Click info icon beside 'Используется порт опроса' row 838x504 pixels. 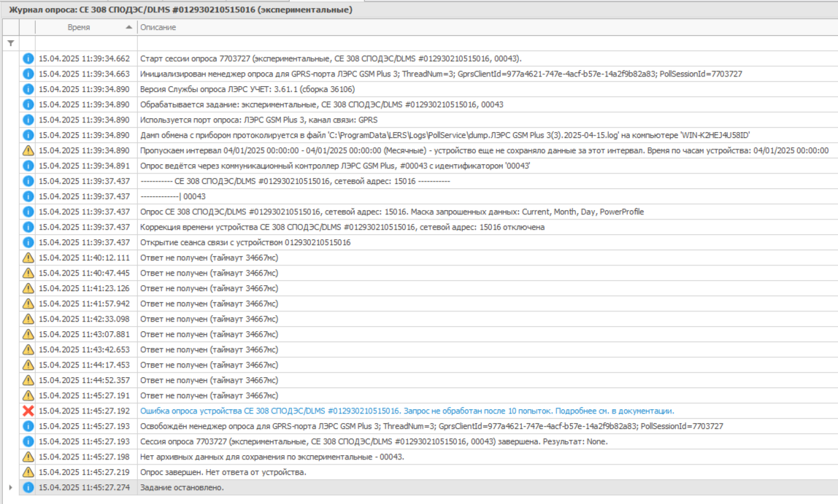28,120
